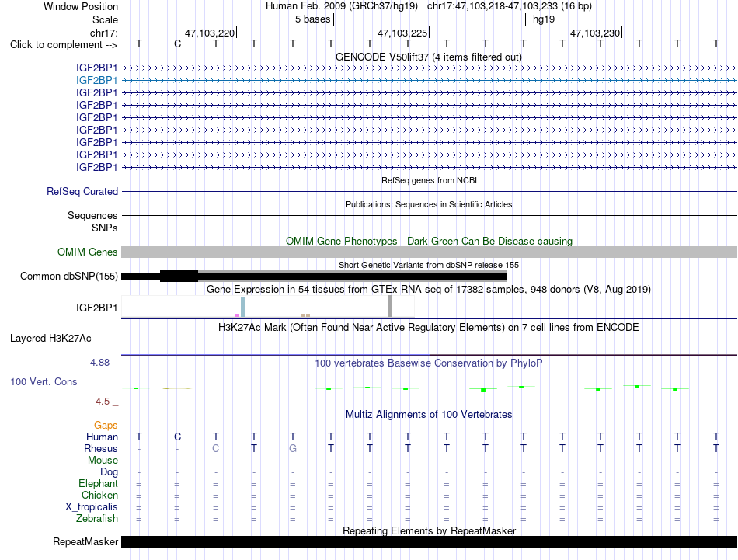
Task: Click the IGF2BP1 label beside the GTEx bar chart
Action: click(96, 308)
